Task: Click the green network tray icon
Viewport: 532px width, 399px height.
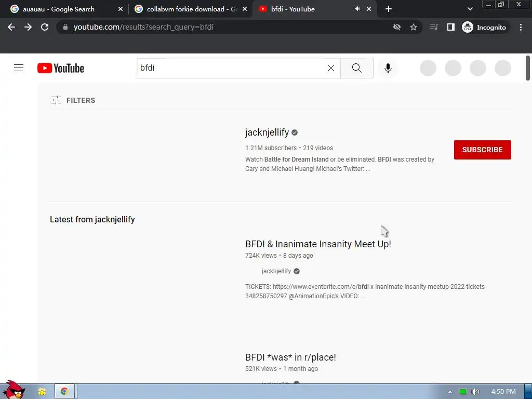Action: coord(463,392)
